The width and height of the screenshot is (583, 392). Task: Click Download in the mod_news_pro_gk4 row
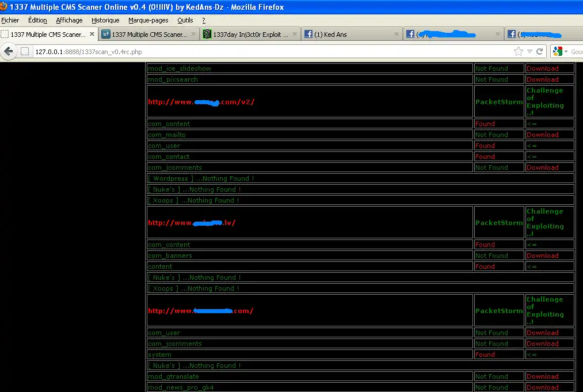click(x=543, y=387)
